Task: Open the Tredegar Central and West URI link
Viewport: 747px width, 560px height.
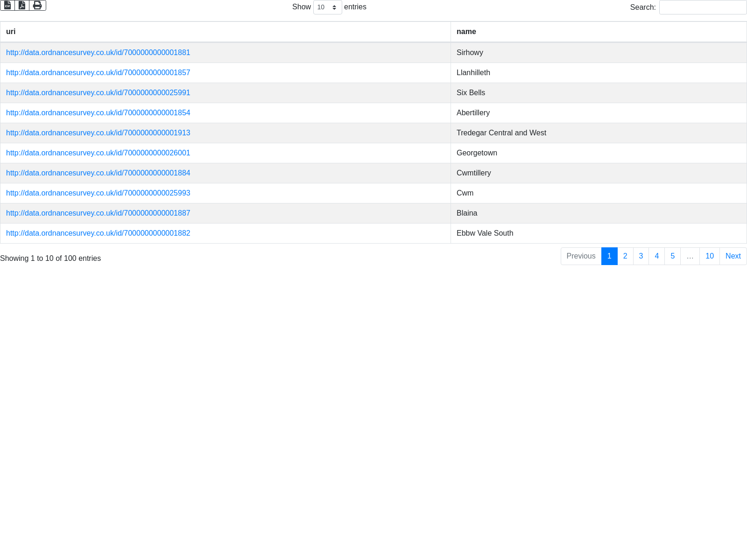Action: tap(98, 133)
